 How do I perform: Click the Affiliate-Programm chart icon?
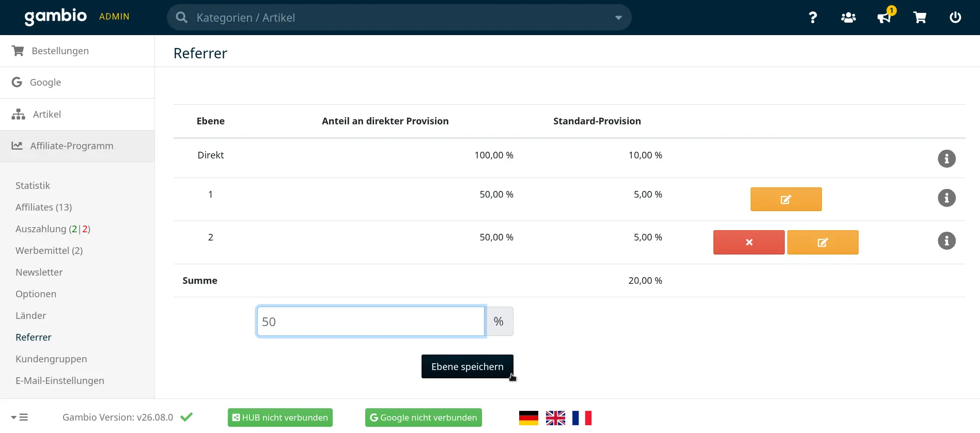(x=17, y=146)
